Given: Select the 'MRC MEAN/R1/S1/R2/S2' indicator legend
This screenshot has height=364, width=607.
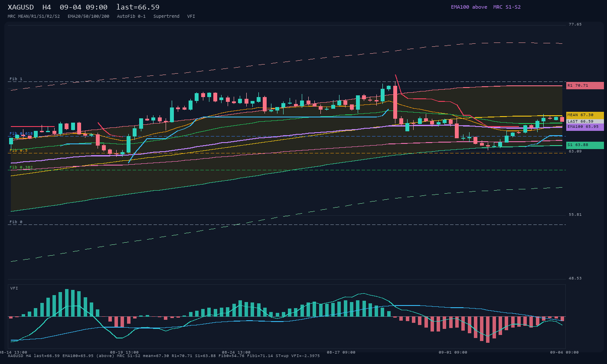Looking at the screenshot, I should [x=34, y=16].
